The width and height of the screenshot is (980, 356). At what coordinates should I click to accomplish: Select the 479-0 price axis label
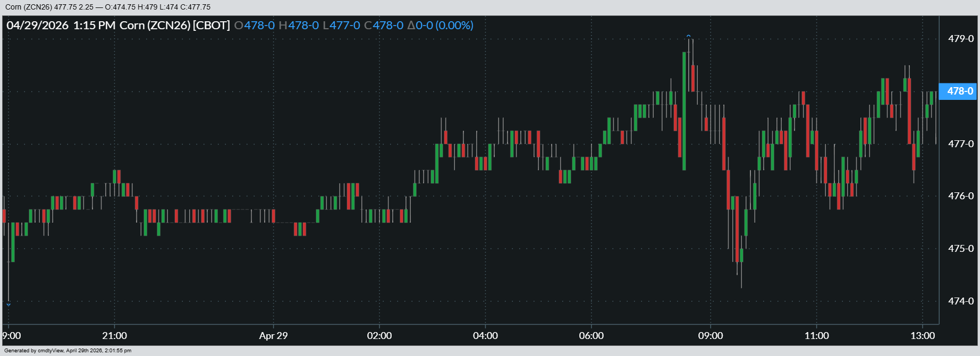click(961, 39)
